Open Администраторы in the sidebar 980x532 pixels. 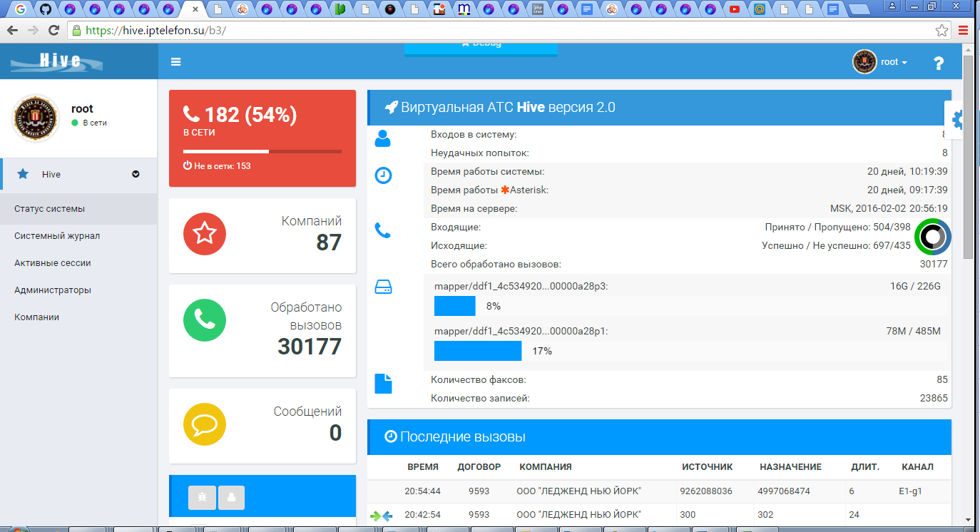point(78,290)
